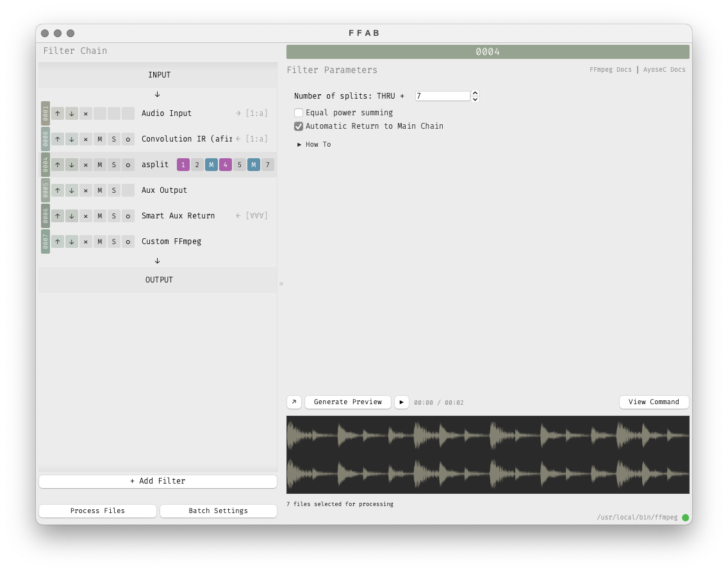Uncheck Automatic Return to Main Chain
The image size is (728, 572).
click(299, 126)
